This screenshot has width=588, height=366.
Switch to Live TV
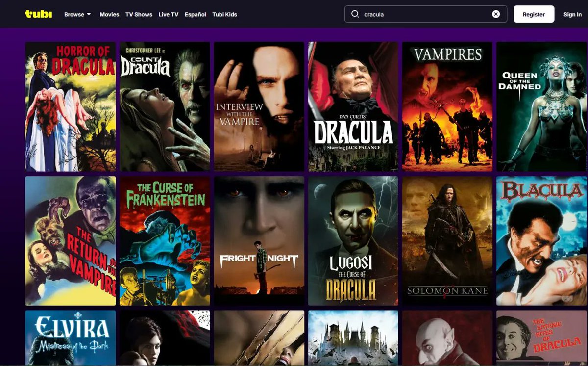tap(168, 14)
